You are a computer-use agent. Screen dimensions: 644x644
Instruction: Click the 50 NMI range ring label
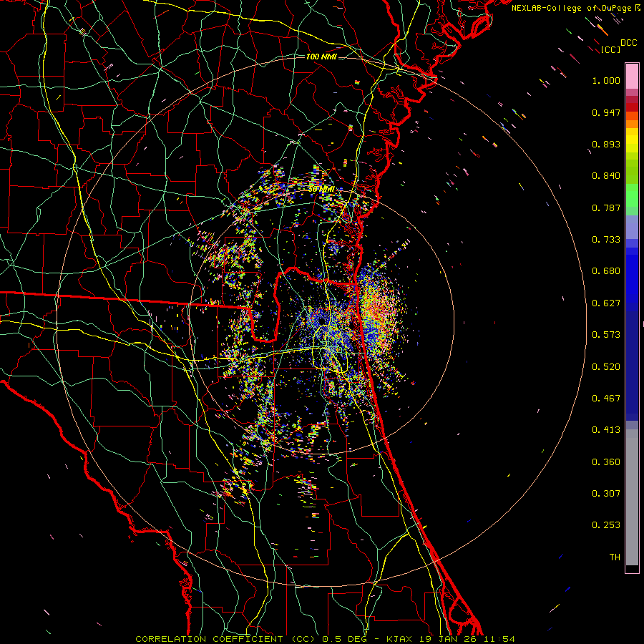point(321,190)
